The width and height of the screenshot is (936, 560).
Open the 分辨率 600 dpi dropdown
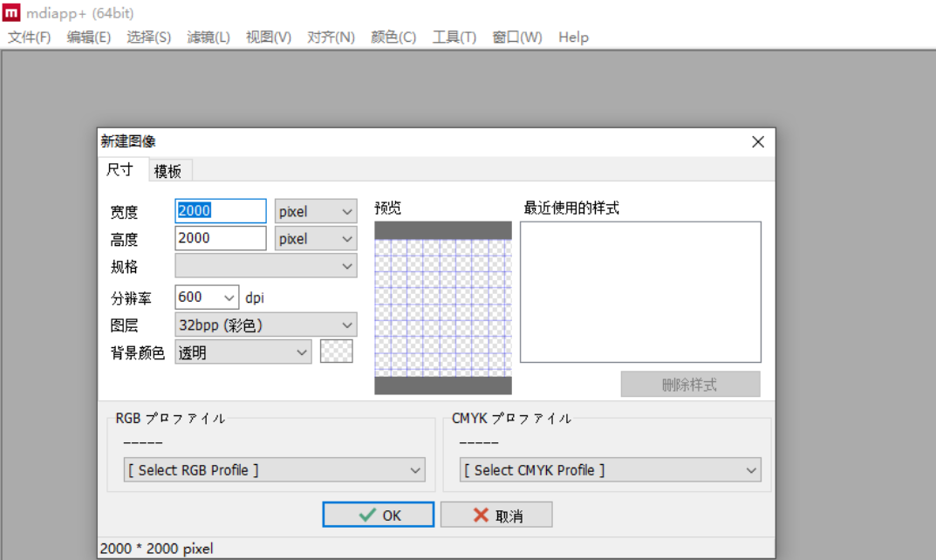(206, 297)
